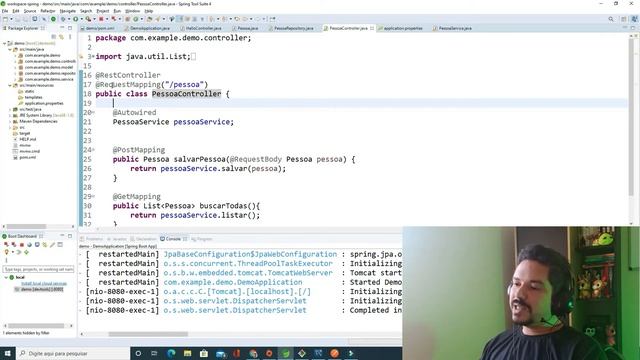The image size is (640, 360).
Task: Click the lightbulb icon in Boot Dashboard
Action: (7, 252)
